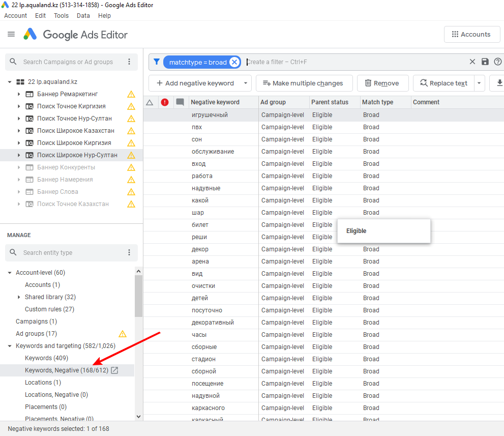Open entity type search options menu
The width and height of the screenshot is (504, 436).
coord(129,252)
